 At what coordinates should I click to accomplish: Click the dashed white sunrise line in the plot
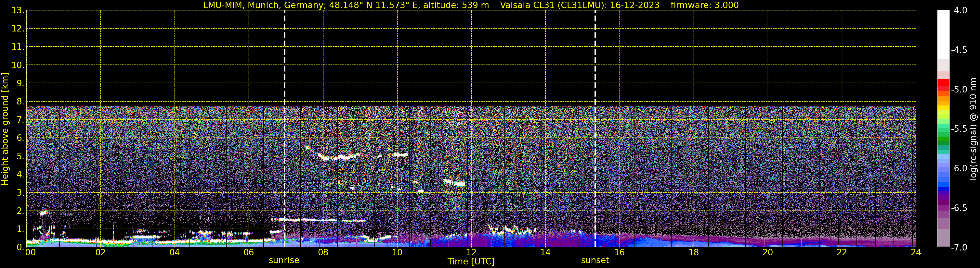[284, 129]
